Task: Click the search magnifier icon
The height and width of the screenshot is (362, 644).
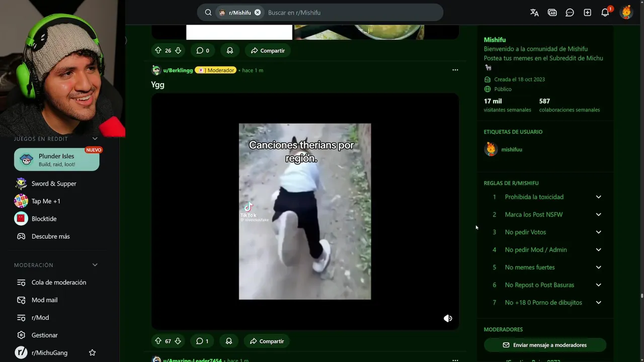Action: [208, 13]
